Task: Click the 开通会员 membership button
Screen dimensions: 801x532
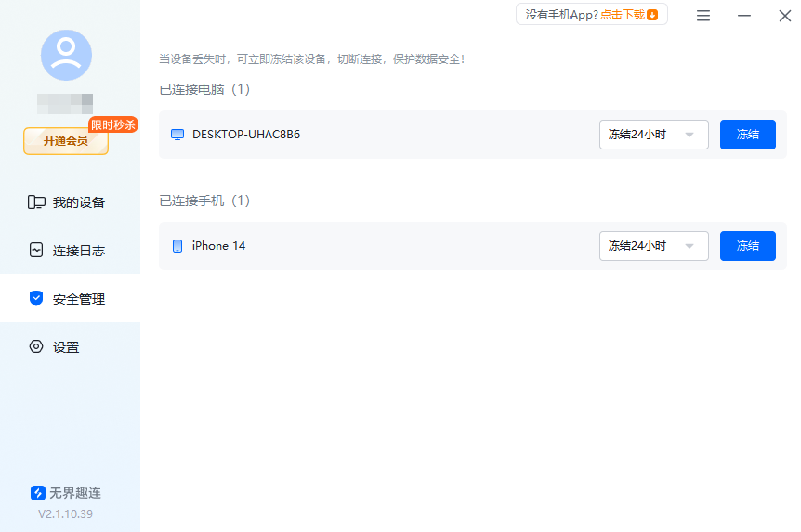Action: coord(66,141)
